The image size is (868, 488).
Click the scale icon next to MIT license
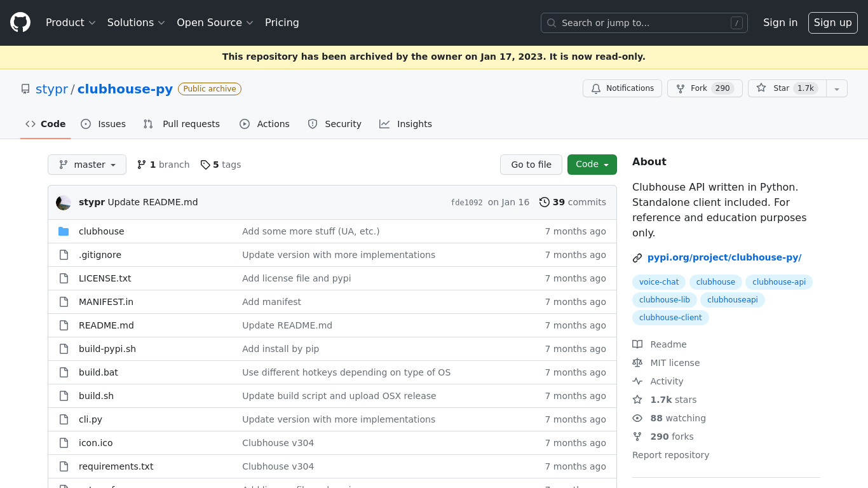637,363
